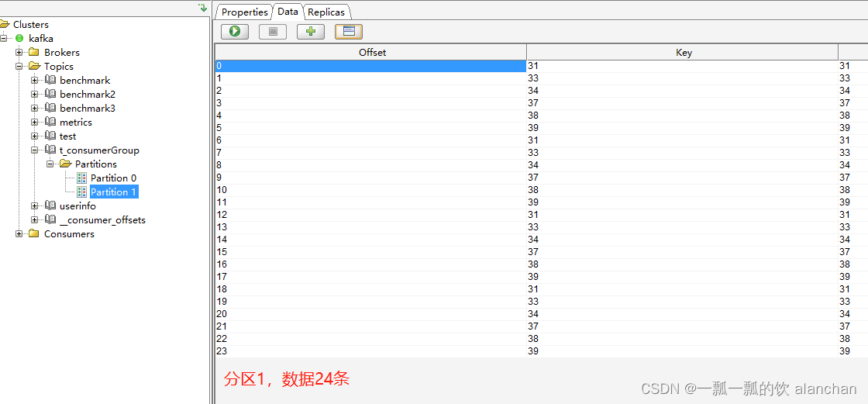Screen dimensions: 868x404
Task: Click the Brokers folder icon
Action: (34, 52)
